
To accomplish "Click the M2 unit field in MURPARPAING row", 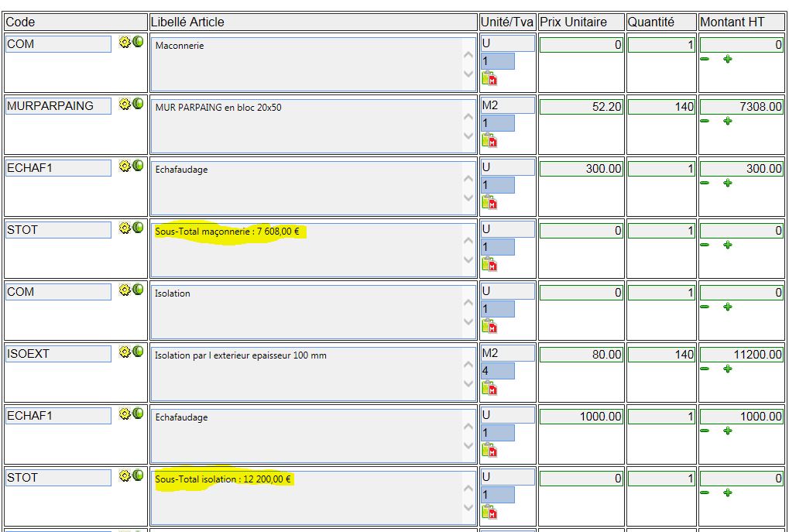I will tap(507, 105).
